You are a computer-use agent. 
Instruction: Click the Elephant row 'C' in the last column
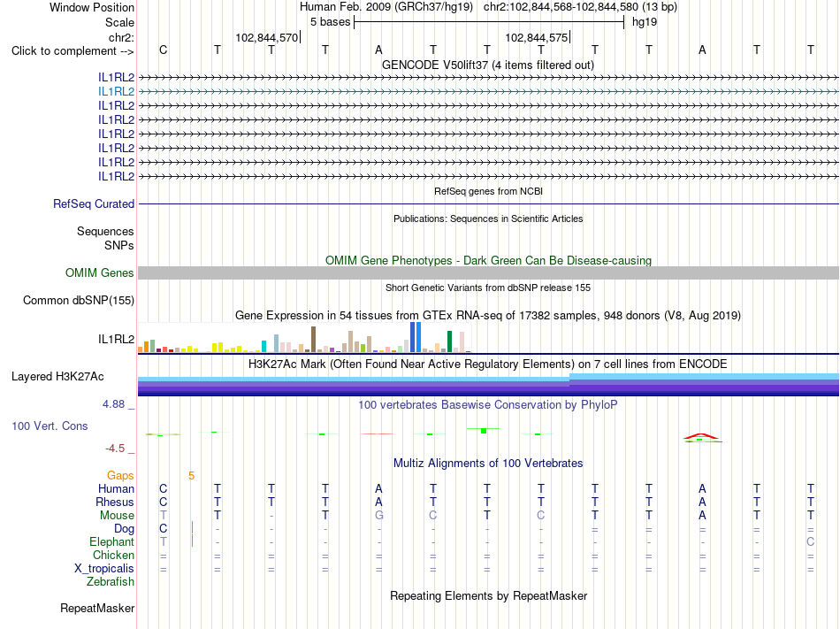811,541
